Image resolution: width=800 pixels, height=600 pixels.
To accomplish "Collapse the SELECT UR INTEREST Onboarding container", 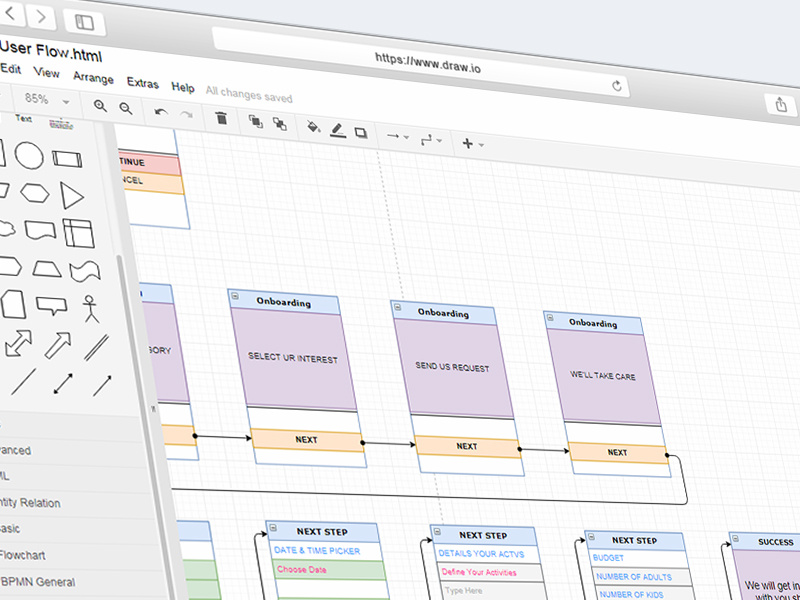I will coord(234,297).
